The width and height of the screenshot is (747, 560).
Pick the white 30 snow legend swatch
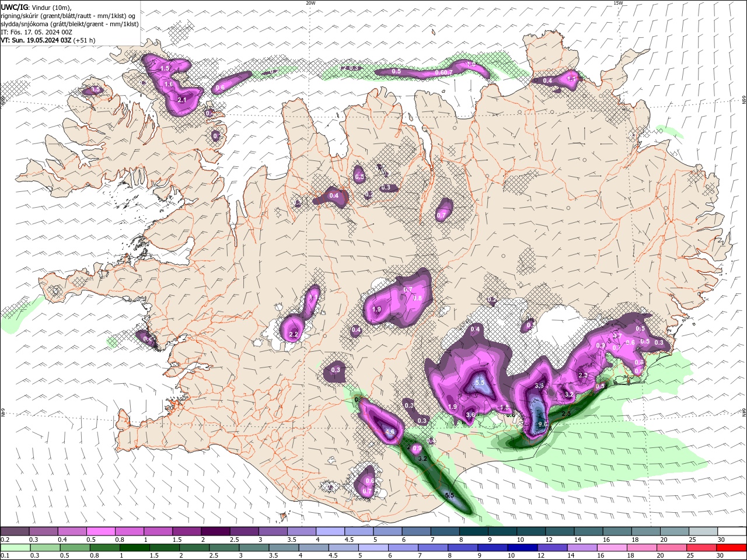731,531
